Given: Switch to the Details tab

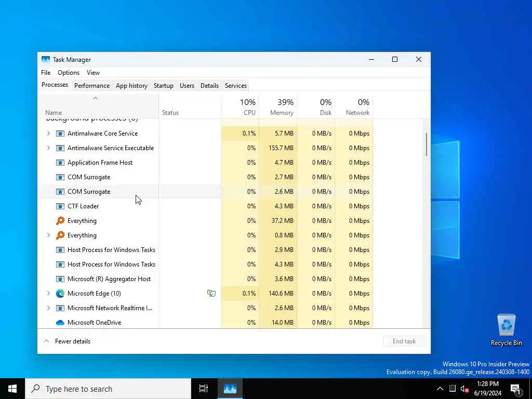Looking at the screenshot, I should pyautogui.click(x=209, y=86).
